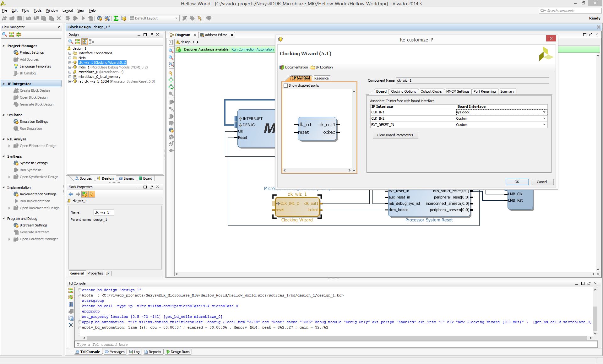Viewport: 603px width, 364px height.
Task: Click the Customize Block gear icon in diagram toolbar
Action: tap(171, 130)
